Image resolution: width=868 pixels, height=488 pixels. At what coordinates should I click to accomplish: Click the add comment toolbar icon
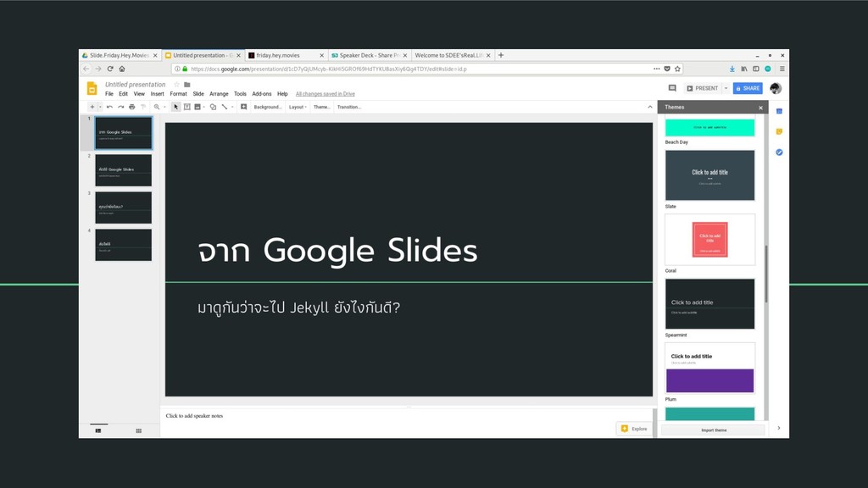243,107
